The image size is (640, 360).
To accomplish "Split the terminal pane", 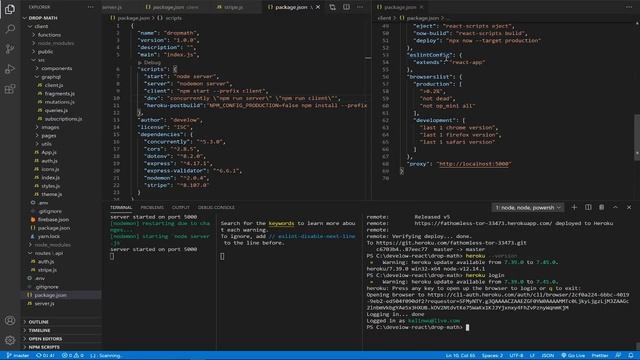I will pyautogui.click(x=588, y=207).
